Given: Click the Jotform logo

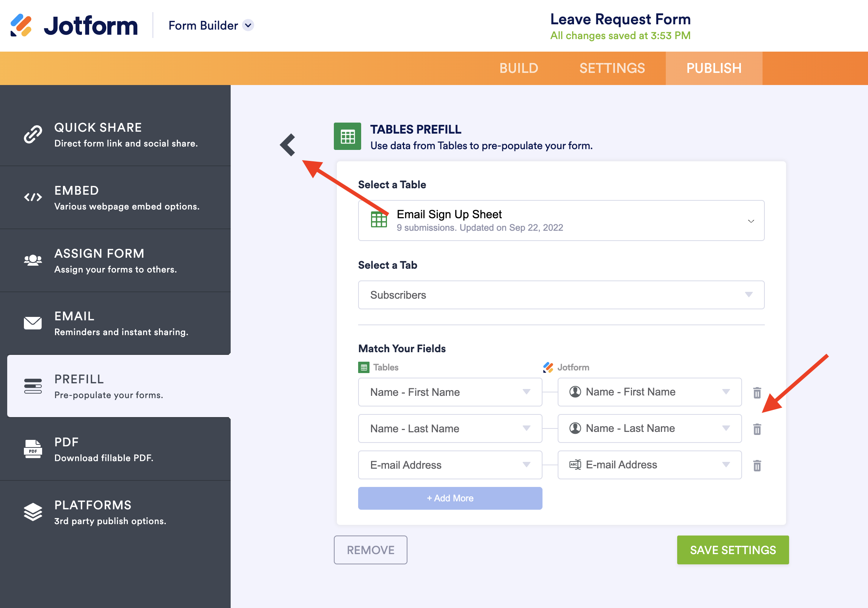Looking at the screenshot, I should coord(74,25).
